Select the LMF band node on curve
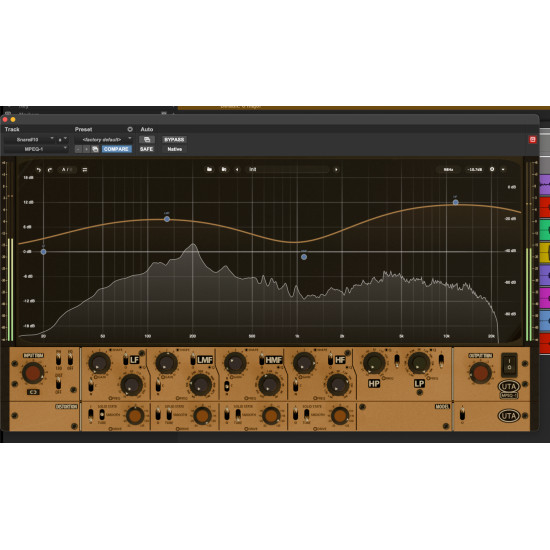Screen dimensions: 550x550 (x=167, y=219)
